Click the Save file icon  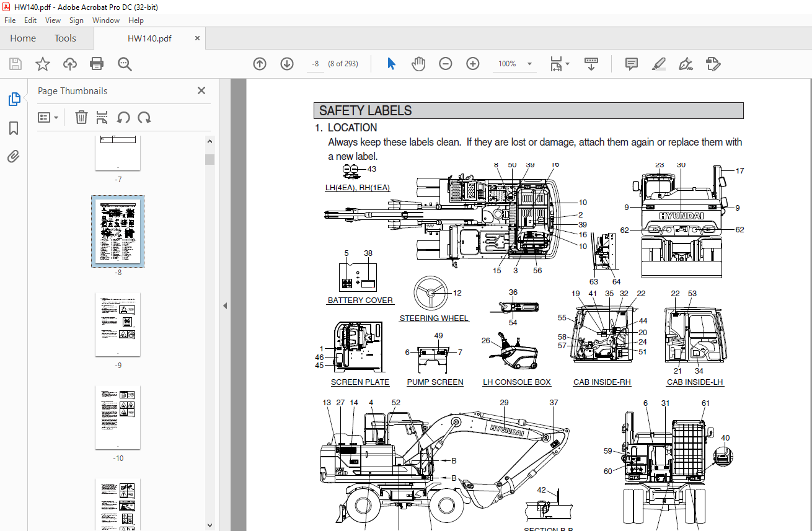pos(15,64)
